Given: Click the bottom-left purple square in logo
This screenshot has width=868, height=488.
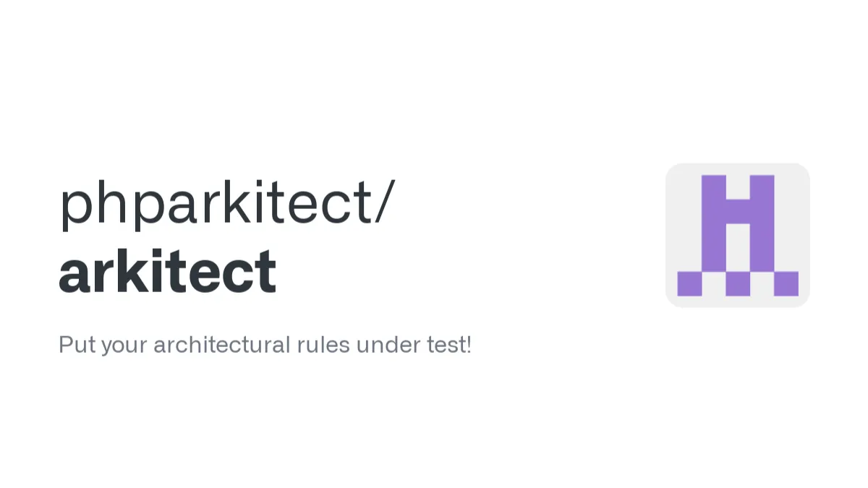Looking at the screenshot, I should coord(689,283).
